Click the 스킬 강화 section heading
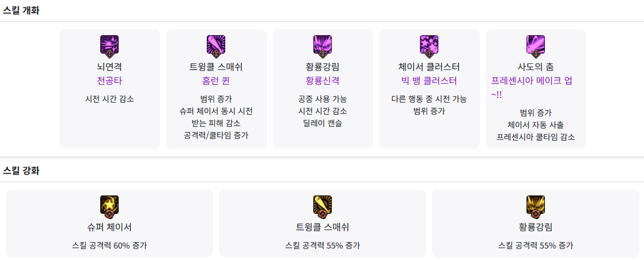 [21, 171]
